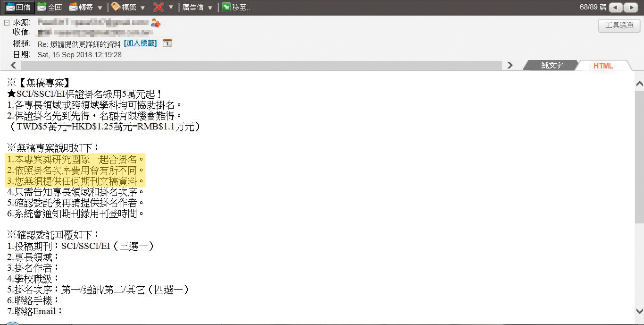
Task: Click the line 6.聯絡手機：
Action: click(33, 300)
